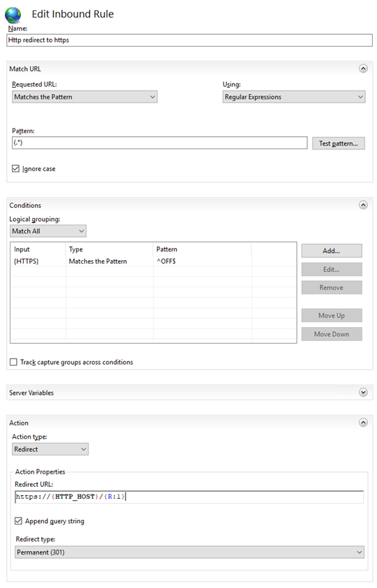Uncheck Append query string option

18,521
